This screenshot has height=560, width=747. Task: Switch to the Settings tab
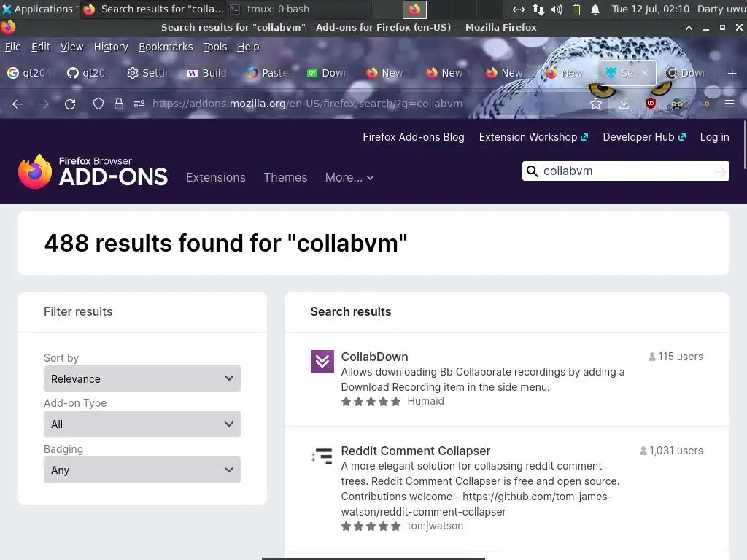[x=148, y=73]
